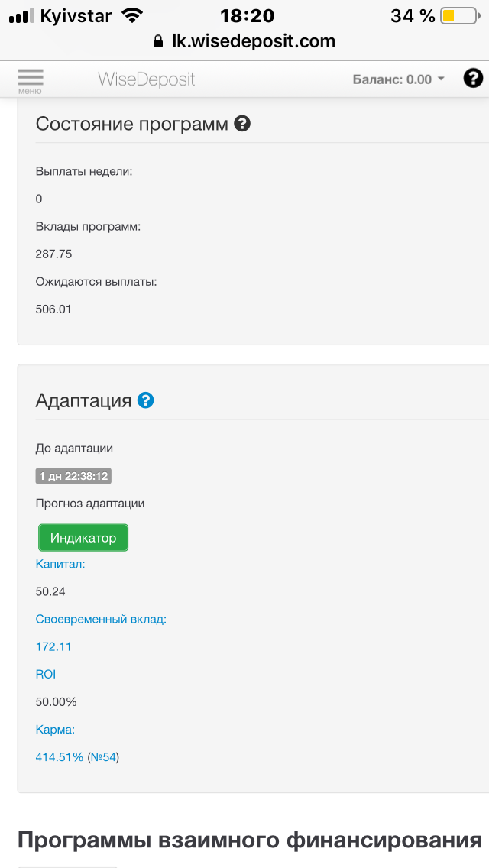This screenshot has width=489, height=868.
Task: Tap the Wi-Fi icon in status bar
Action: [x=132, y=15]
